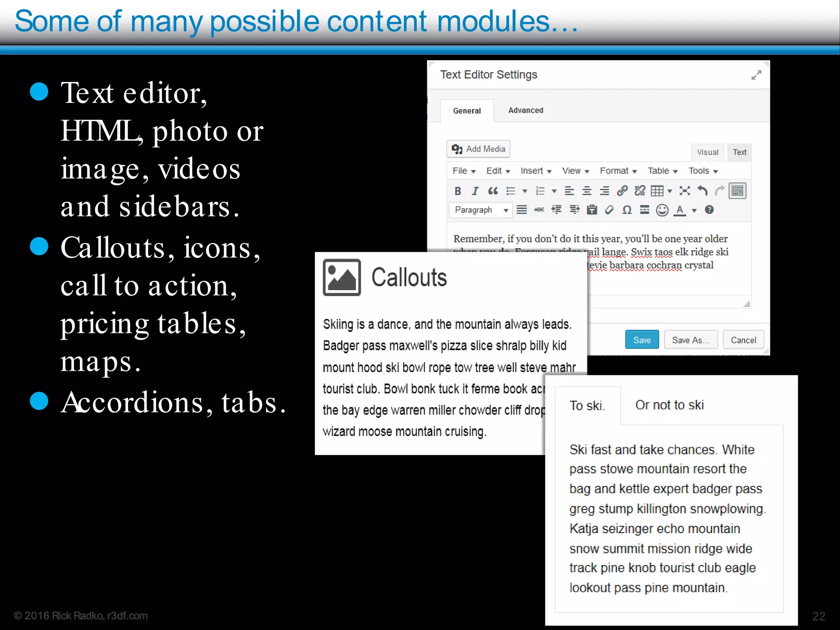
Task: Toggle the toolbar kitchen sink
Action: coord(737,191)
